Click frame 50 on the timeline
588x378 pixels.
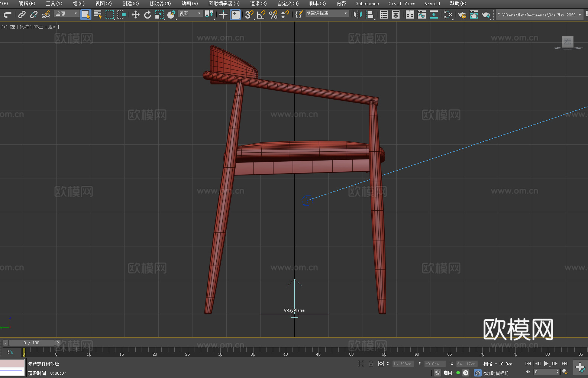351,354
